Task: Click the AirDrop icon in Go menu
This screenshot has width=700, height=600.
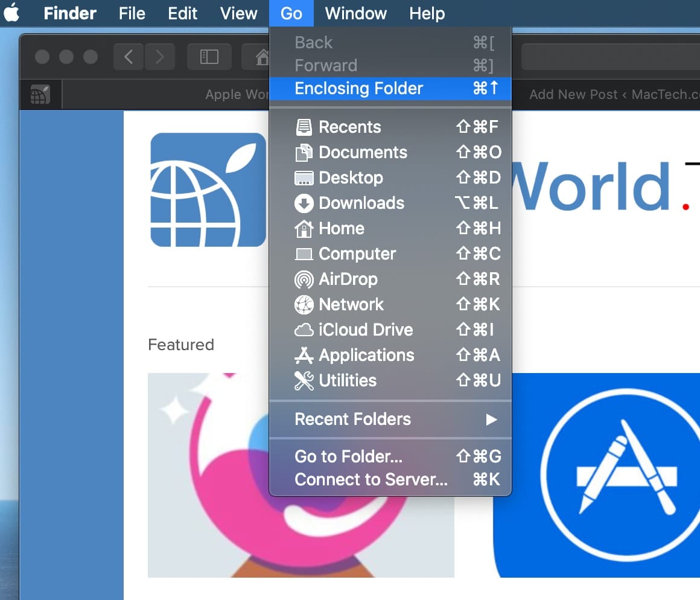Action: coord(304,279)
